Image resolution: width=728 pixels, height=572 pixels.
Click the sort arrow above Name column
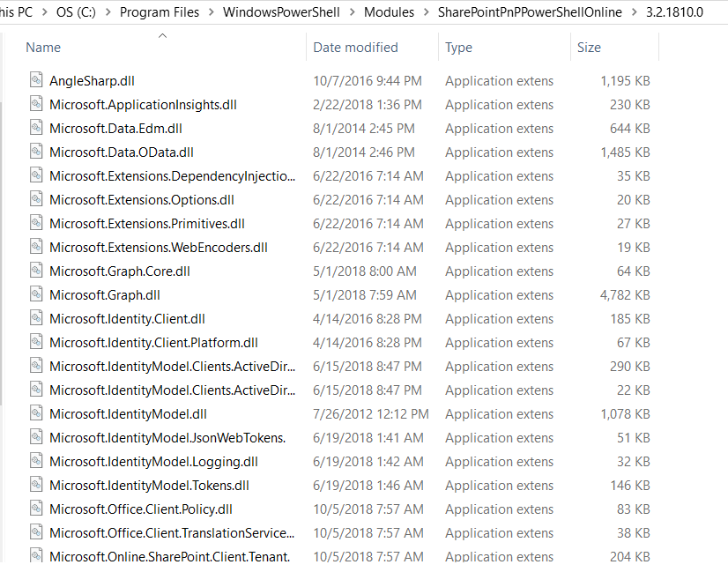coord(162,36)
